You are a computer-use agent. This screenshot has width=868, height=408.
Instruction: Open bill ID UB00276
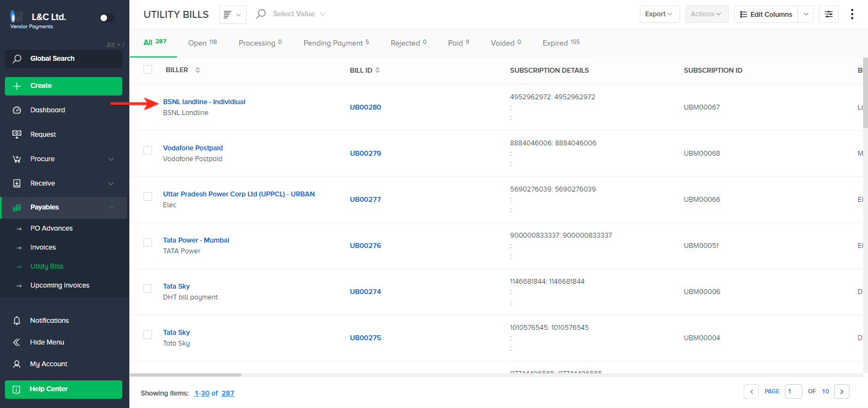point(366,246)
